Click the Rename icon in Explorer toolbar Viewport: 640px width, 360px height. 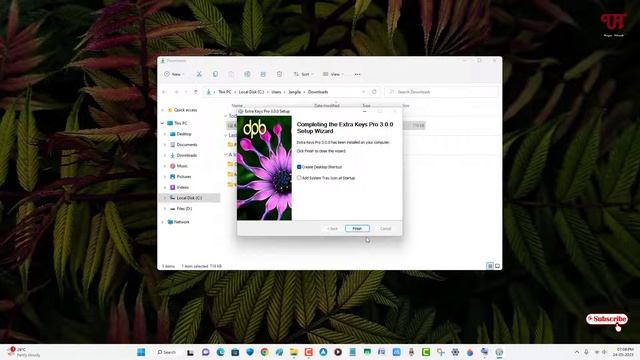point(247,74)
